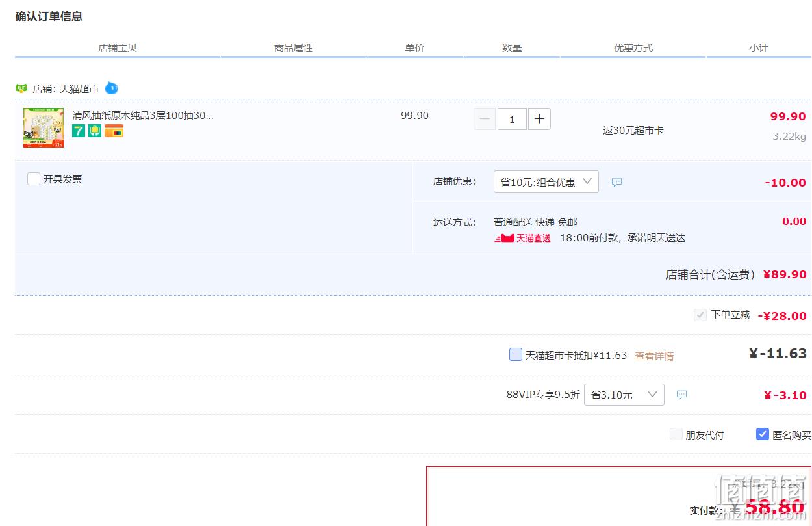Viewport: 812px width, 526px height.
Task: Click the 返30元超市卡 promotion text
Action: [x=633, y=130]
